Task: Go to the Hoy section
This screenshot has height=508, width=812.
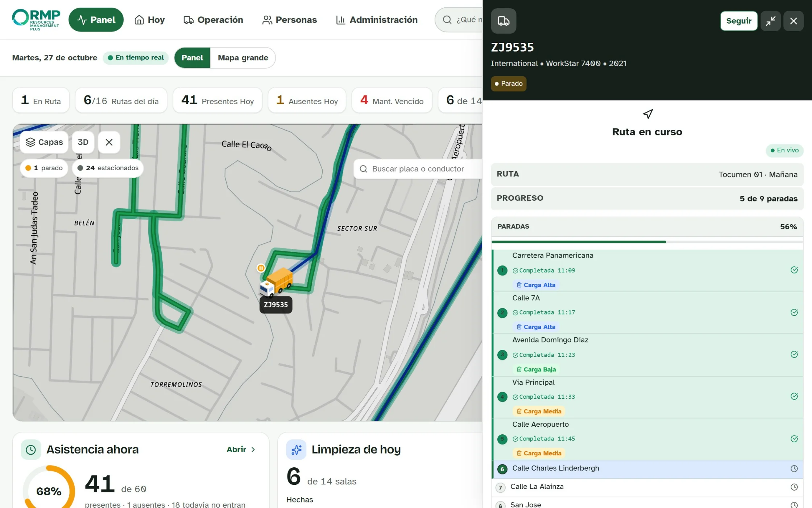Action: click(149, 20)
